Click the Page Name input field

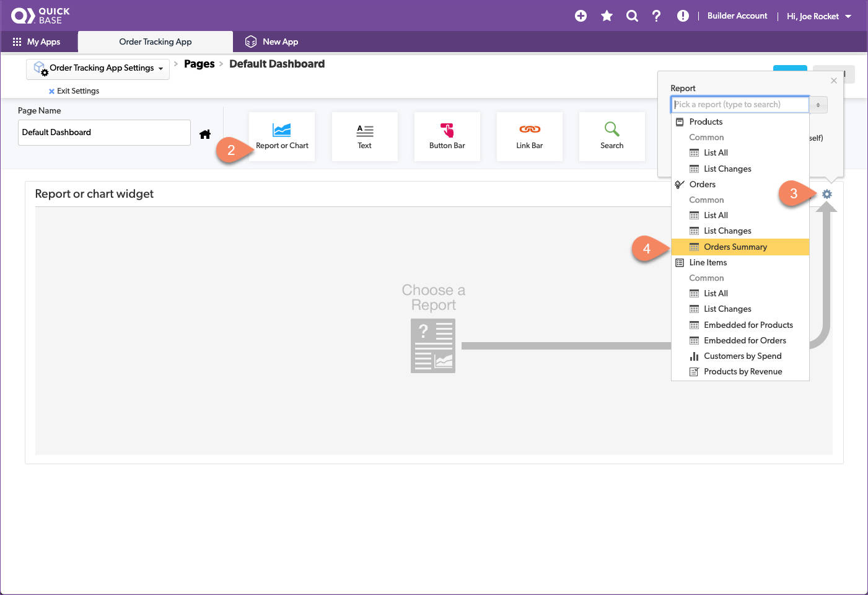click(x=103, y=132)
